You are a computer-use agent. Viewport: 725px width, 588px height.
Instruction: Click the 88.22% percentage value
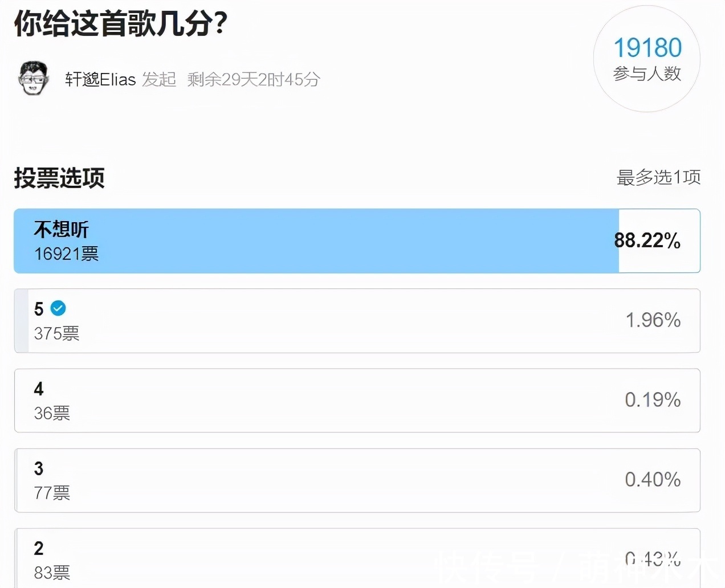tap(647, 241)
